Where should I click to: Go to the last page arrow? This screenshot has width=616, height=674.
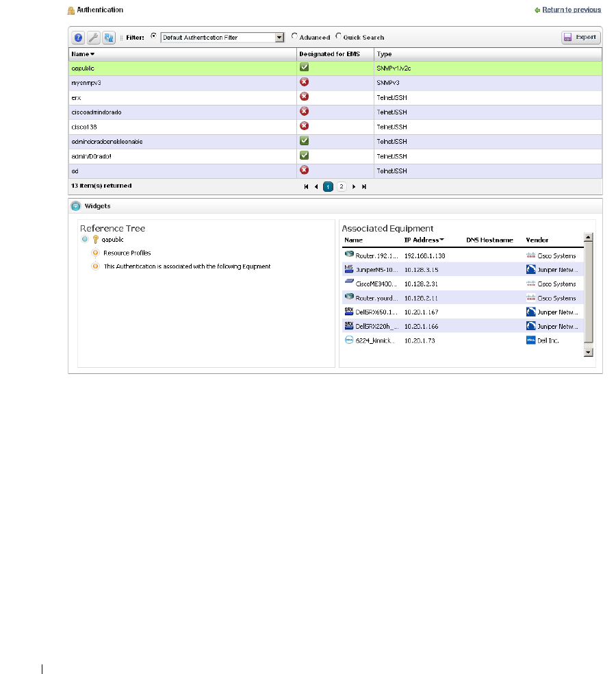pyautogui.click(x=364, y=186)
